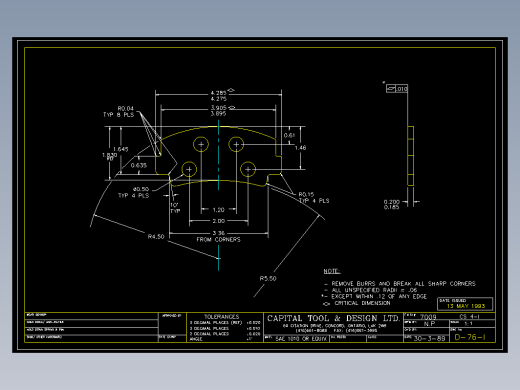Select the 3.895 dimension value
The width and height of the screenshot is (520, 390).
pos(218,113)
